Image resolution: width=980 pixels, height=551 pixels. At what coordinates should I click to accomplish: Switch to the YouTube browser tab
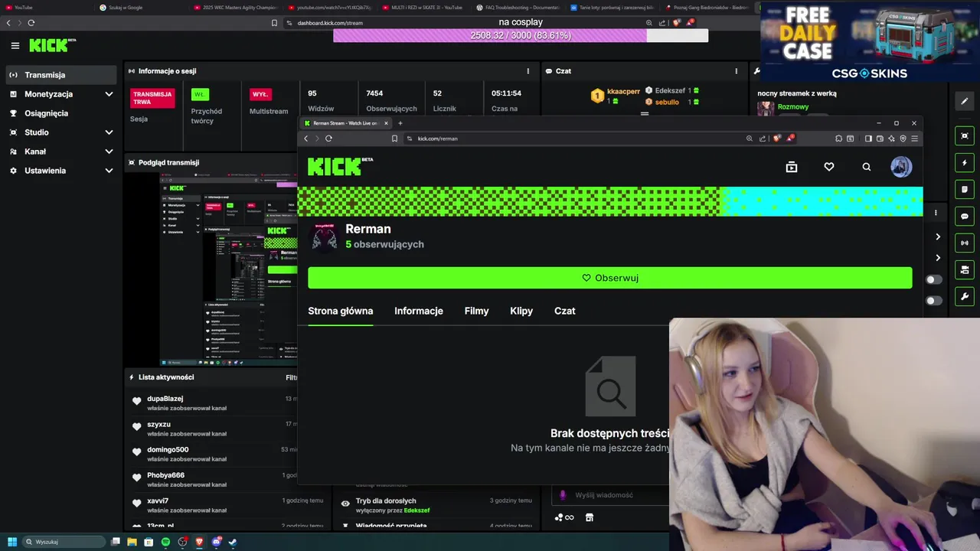[46, 7]
